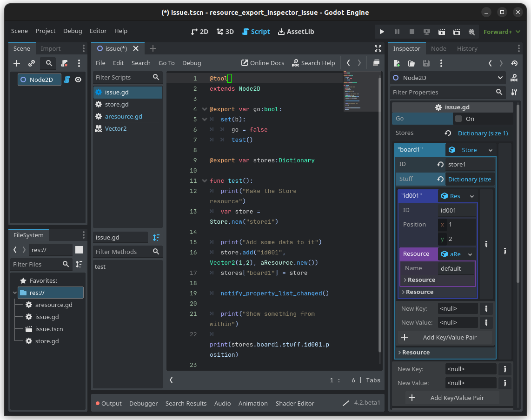The image size is (531, 420).
Task: Open the Online Docs link
Action: pos(262,63)
